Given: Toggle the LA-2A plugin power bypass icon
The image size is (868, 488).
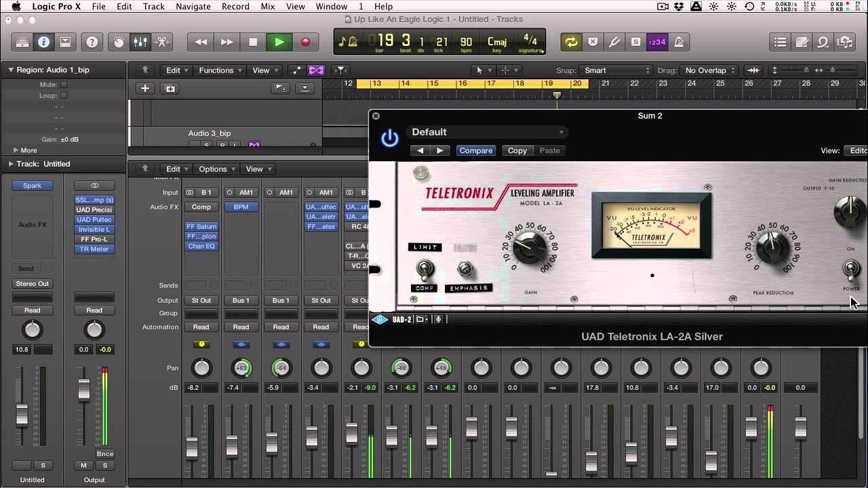Looking at the screenshot, I should pos(390,139).
